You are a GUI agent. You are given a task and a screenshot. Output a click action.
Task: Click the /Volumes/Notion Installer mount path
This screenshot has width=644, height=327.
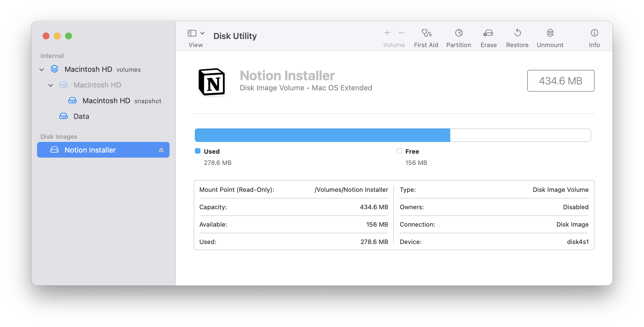pos(351,190)
